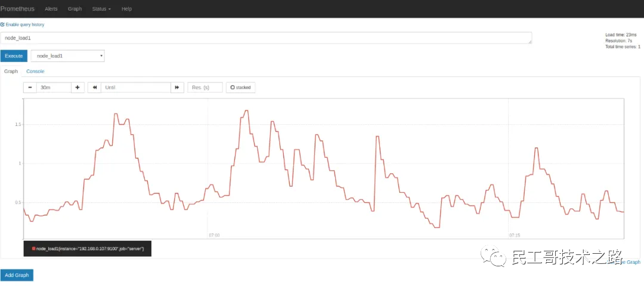644x286 pixels.
Task: Click the Until end-time field
Action: pyautogui.click(x=136, y=88)
